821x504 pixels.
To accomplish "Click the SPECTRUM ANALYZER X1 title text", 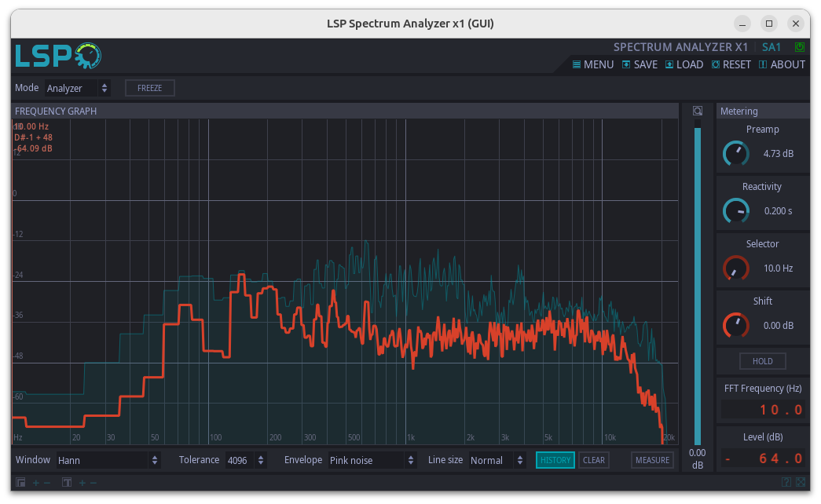I will click(x=680, y=47).
